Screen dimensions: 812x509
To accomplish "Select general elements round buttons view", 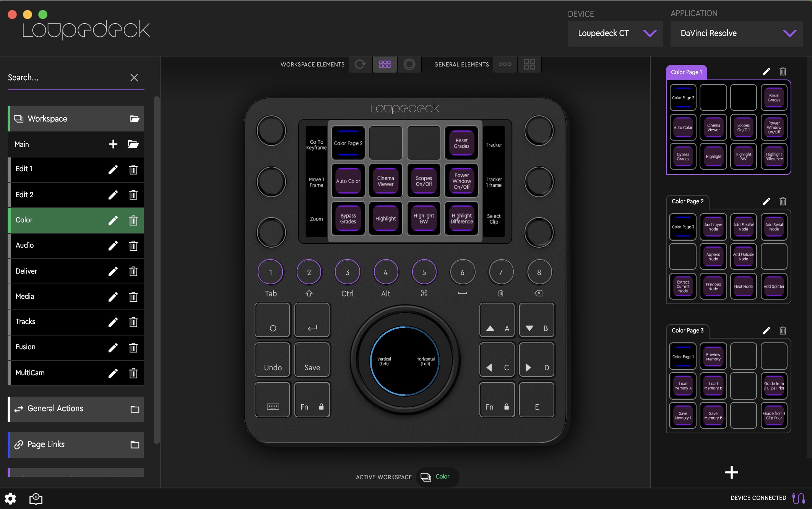I will point(505,64).
